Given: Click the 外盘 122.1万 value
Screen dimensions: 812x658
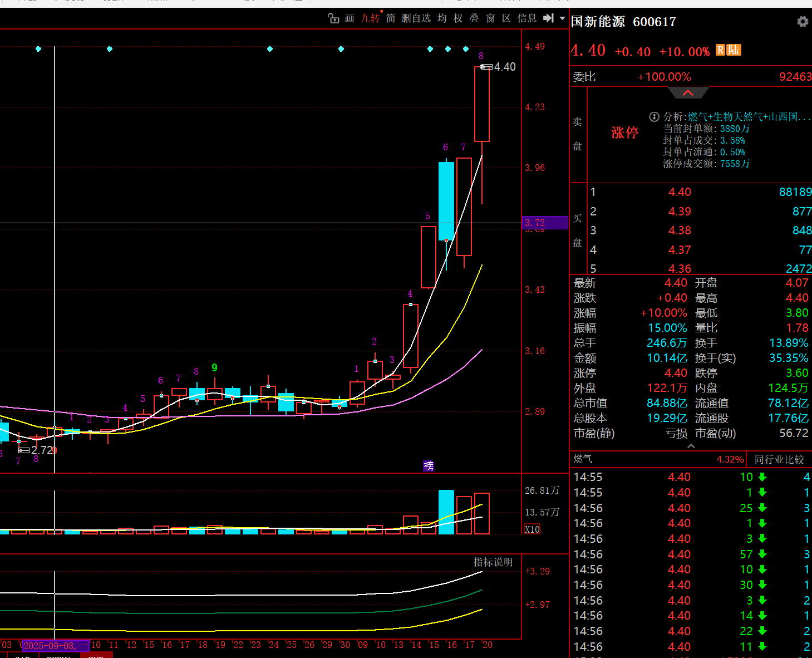Looking at the screenshot, I should click(x=667, y=388).
